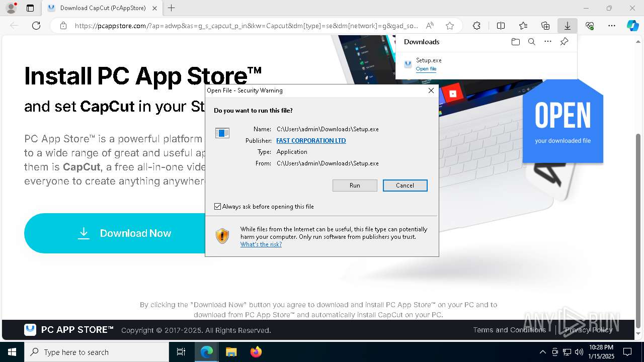Launch Firefox from taskbar
The image size is (644, 362).
tap(256, 352)
